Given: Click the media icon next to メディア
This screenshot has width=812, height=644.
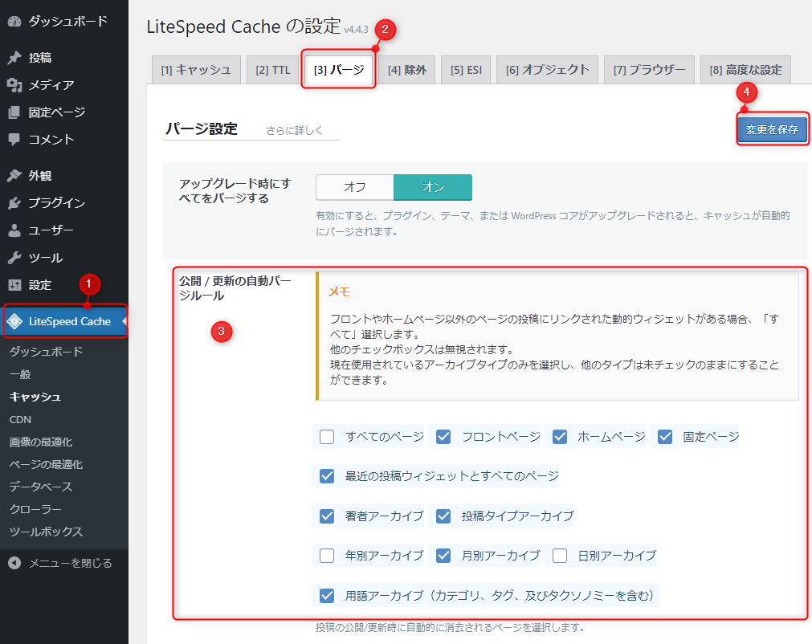Looking at the screenshot, I should [x=14, y=85].
